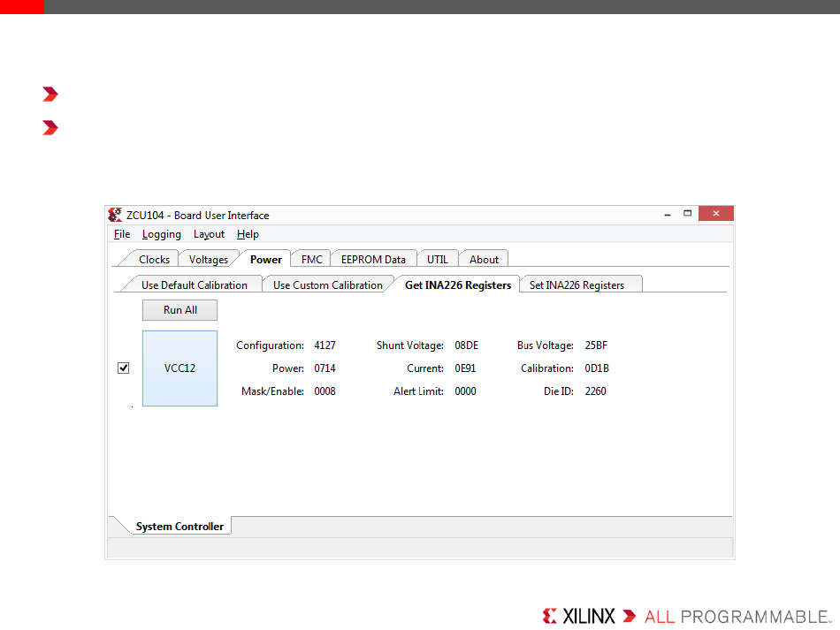
Task: Open the Logging menu
Action: tap(161, 234)
